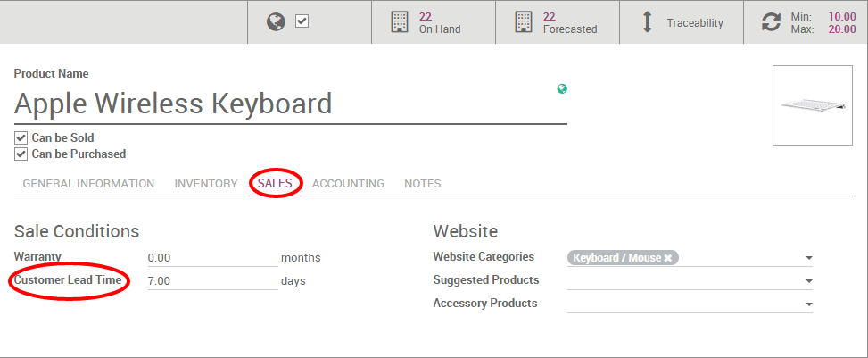
Task: Remove the Keyboard / Mouse category tag
Action: pos(667,258)
